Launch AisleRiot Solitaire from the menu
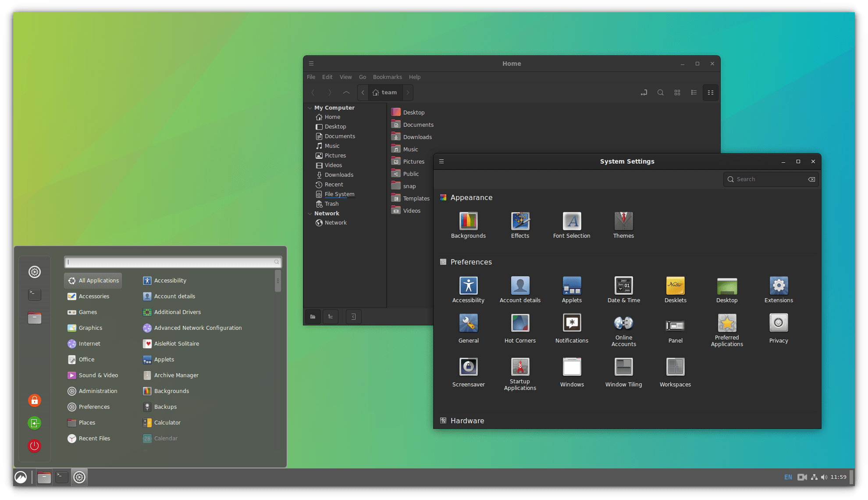This screenshot has width=868, height=500. 177,343
